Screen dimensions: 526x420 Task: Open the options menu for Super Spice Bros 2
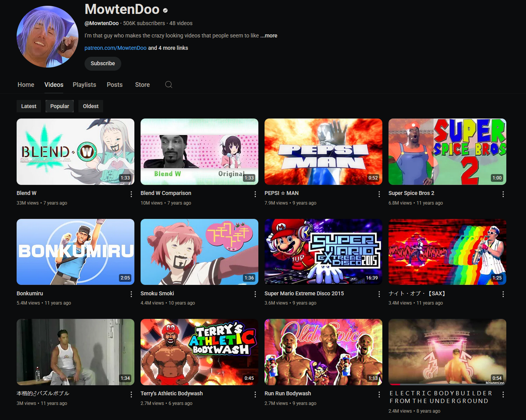(x=503, y=194)
